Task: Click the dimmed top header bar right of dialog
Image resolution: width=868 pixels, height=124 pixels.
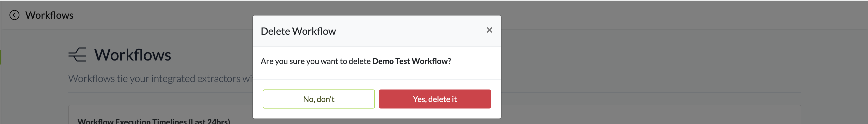Action: (x=674, y=15)
